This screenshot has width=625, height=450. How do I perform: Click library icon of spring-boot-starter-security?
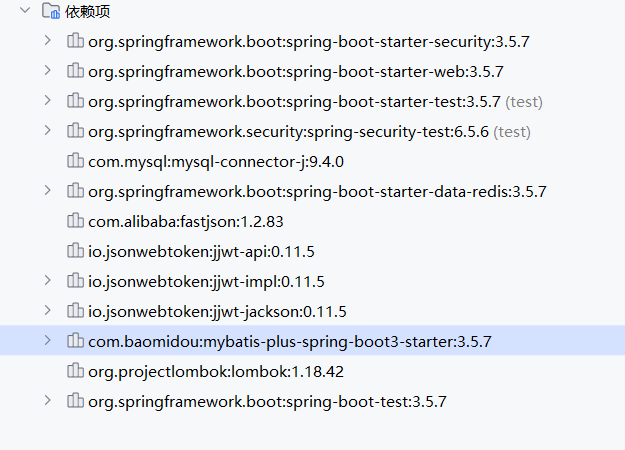pos(75,41)
